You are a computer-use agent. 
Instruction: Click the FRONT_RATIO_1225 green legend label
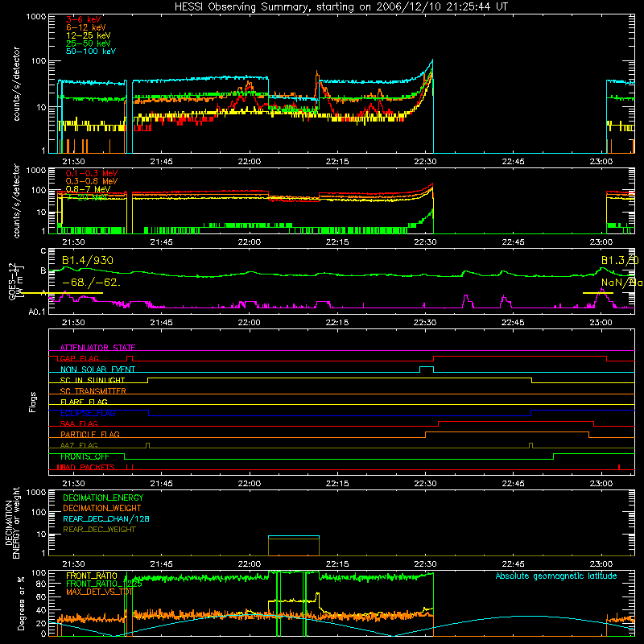[104, 584]
